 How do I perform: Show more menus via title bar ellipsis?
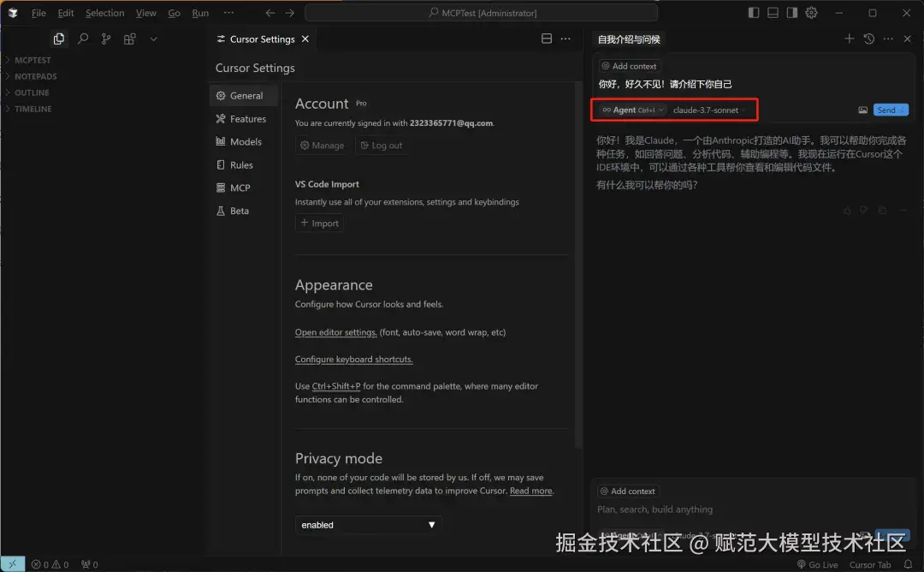point(228,12)
